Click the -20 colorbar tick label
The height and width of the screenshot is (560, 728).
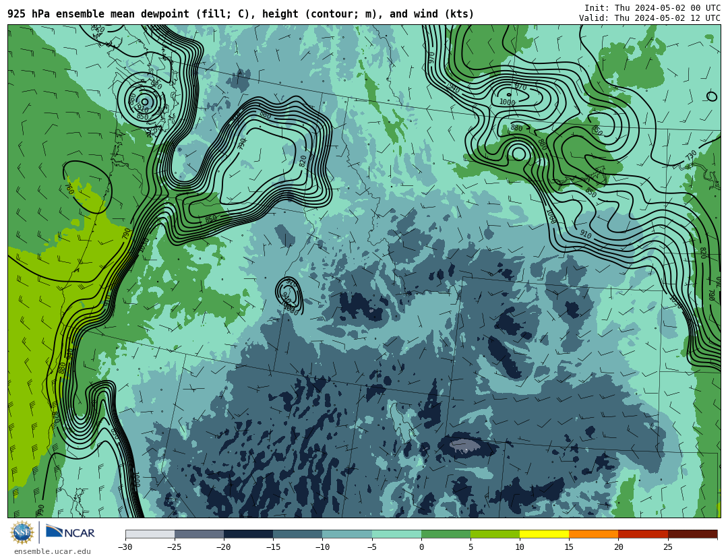click(x=223, y=547)
